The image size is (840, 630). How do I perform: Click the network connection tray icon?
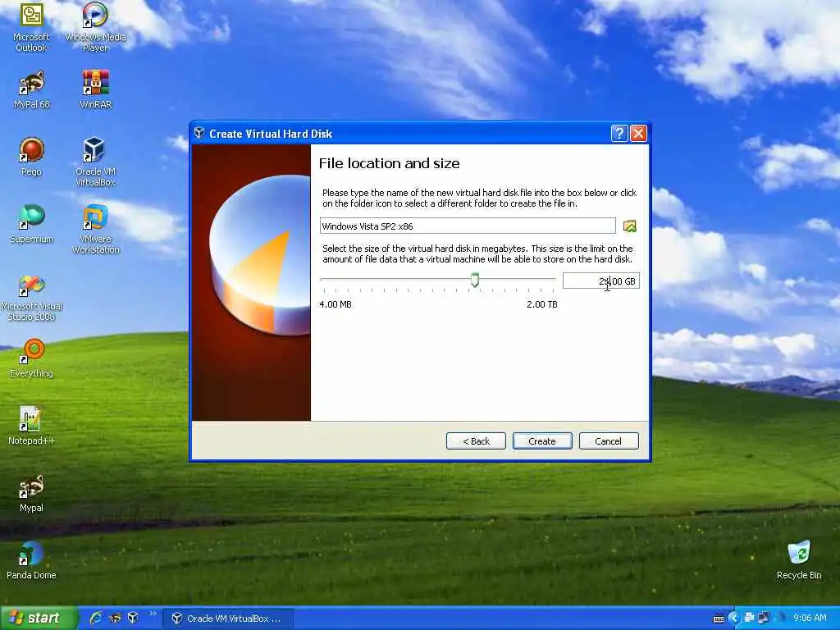coord(764,619)
